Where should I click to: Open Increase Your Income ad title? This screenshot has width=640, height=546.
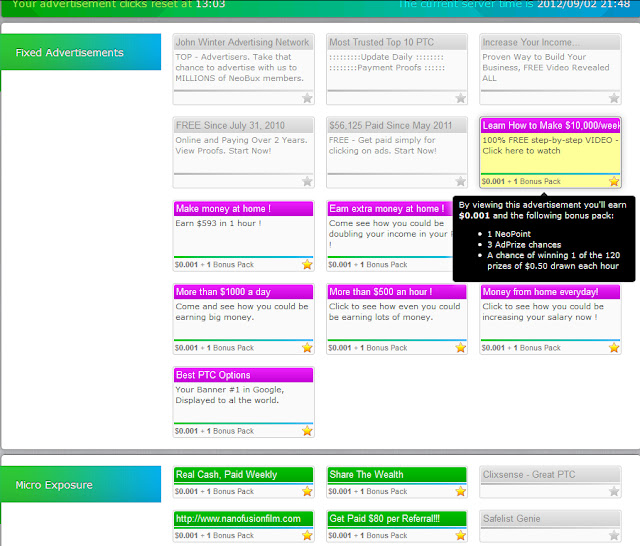point(550,42)
